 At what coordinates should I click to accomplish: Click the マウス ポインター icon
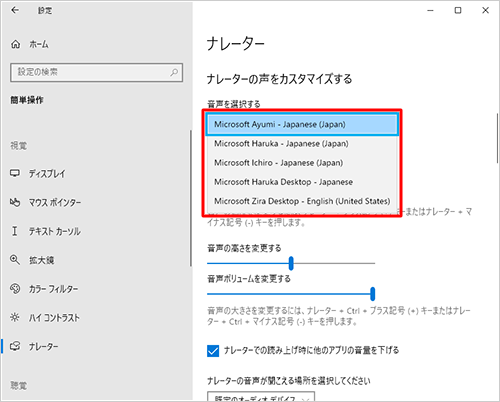[x=15, y=202]
